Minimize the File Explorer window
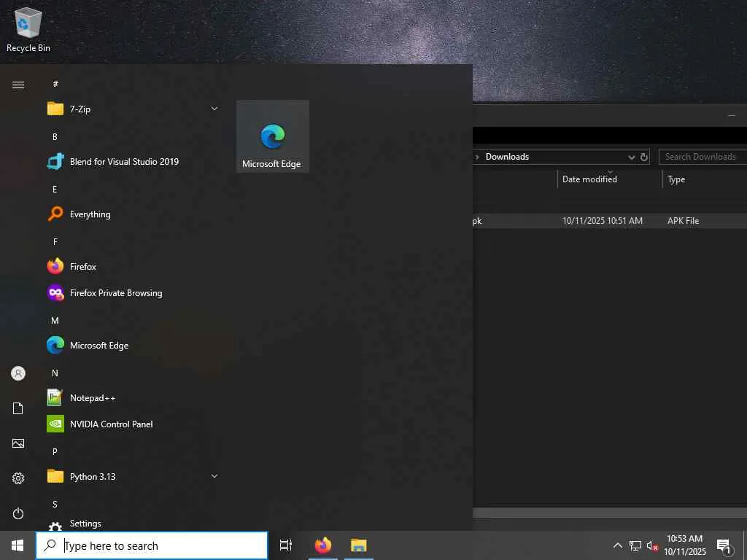This screenshot has height=560, width=747. point(731,115)
